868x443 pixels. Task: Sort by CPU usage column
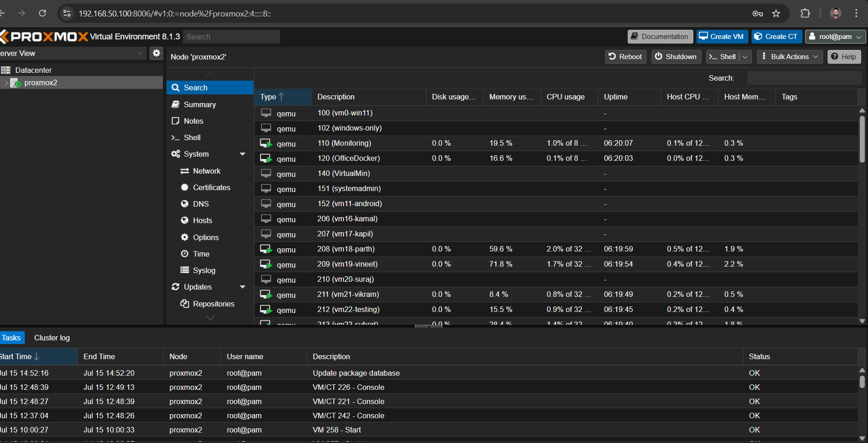(569, 97)
